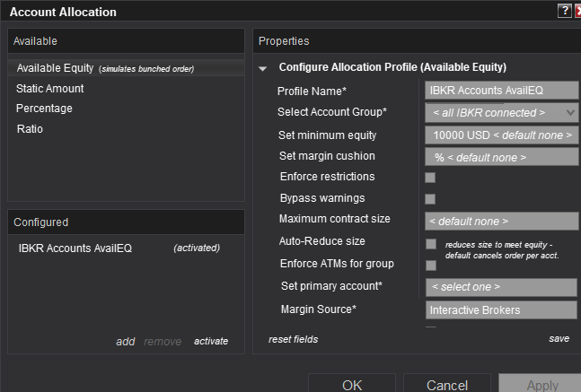
Task: Enable the Bypass warnings checkbox
Action: coord(430,199)
